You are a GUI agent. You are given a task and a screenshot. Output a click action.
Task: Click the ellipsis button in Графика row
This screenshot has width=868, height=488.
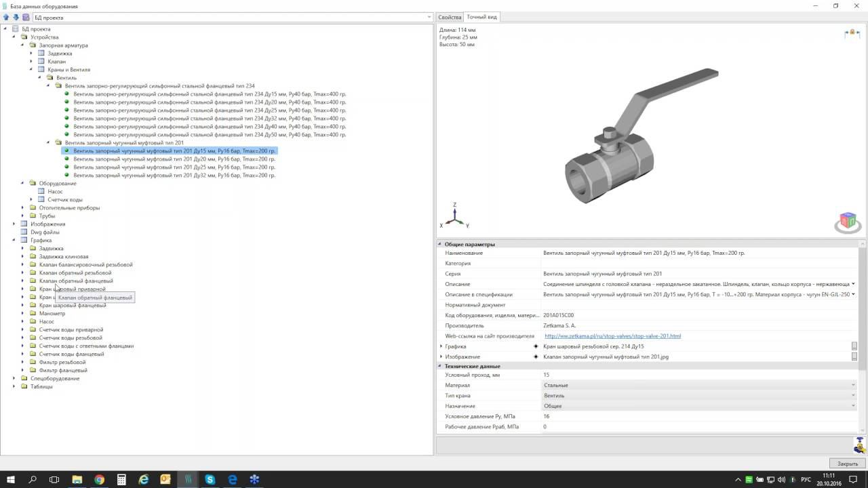[x=854, y=346]
